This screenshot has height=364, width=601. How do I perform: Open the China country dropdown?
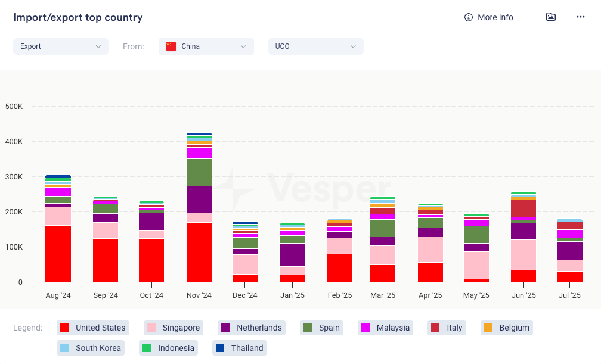(206, 46)
